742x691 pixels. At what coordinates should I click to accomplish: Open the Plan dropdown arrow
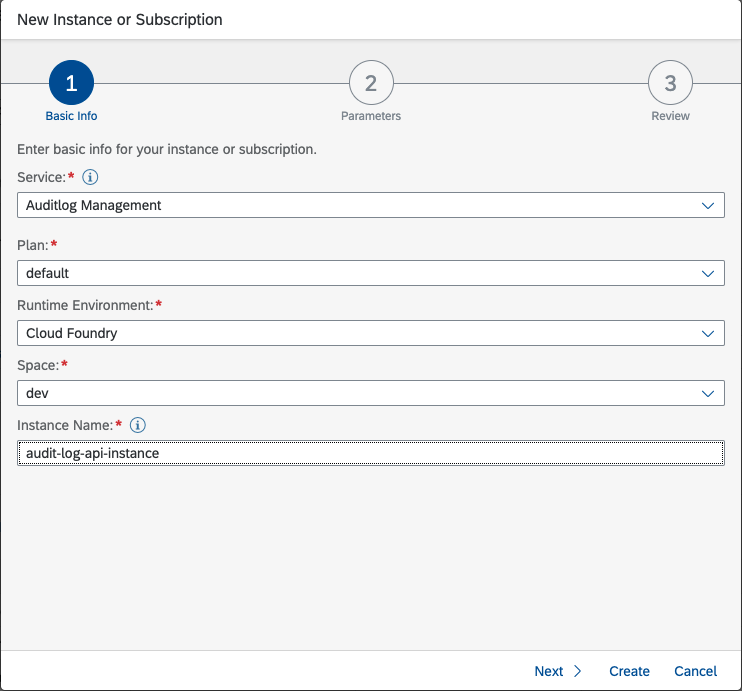(709, 273)
